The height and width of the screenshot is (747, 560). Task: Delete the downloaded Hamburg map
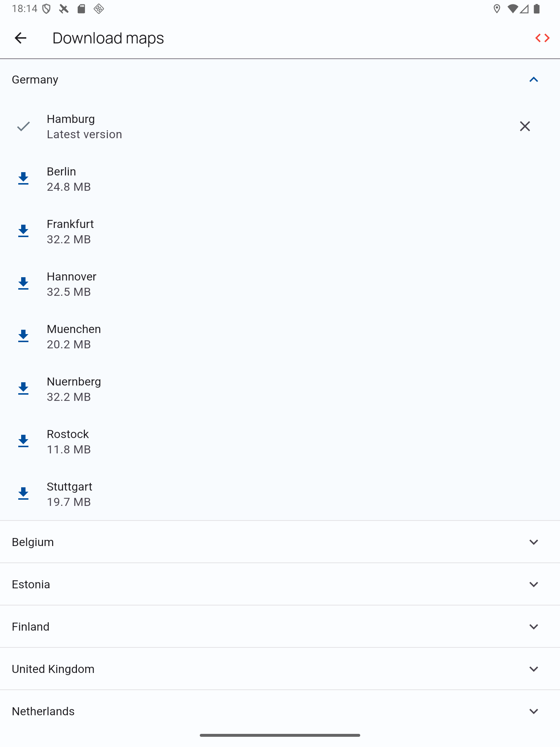[525, 126]
